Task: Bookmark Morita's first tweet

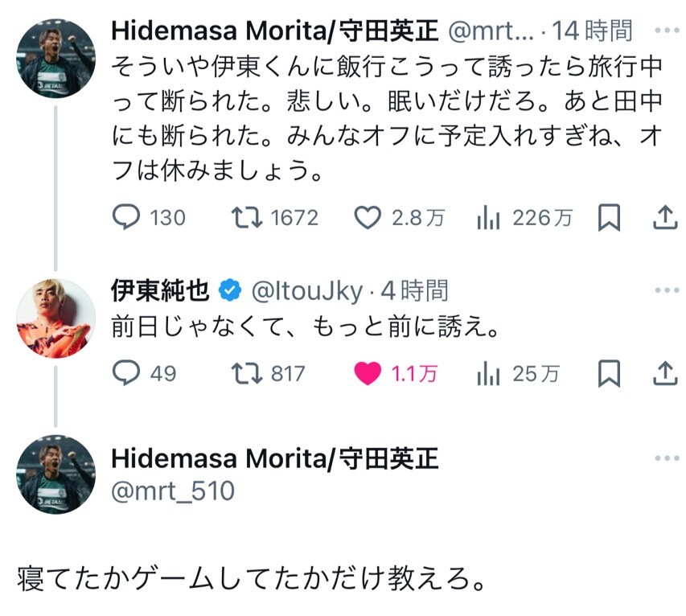Action: 609,217
